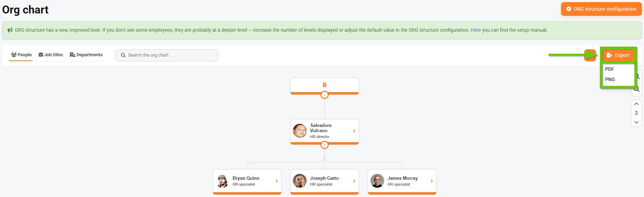The image size is (644, 197).
Task: Click Bryan Quinn's avatar picture
Action: point(222,181)
